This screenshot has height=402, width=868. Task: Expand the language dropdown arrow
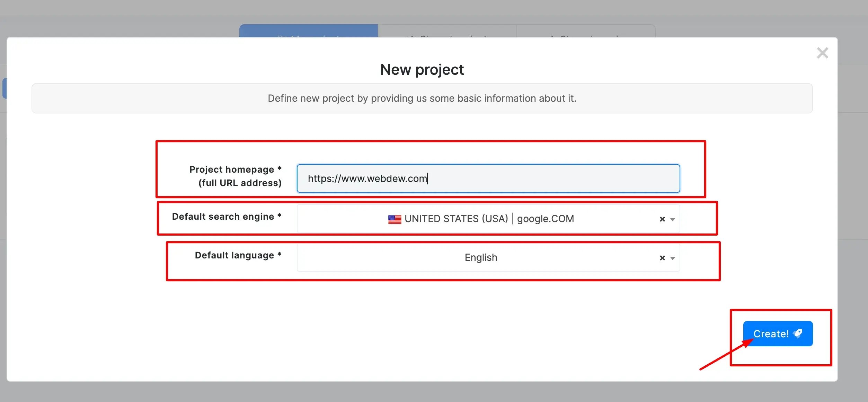tap(673, 258)
